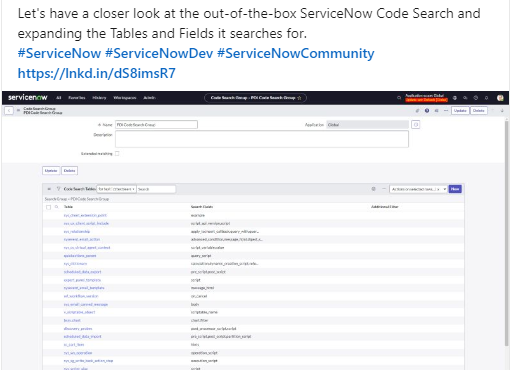The height and width of the screenshot is (370, 518).
Task: Go back using the form's back arrow
Action: tap(9, 110)
